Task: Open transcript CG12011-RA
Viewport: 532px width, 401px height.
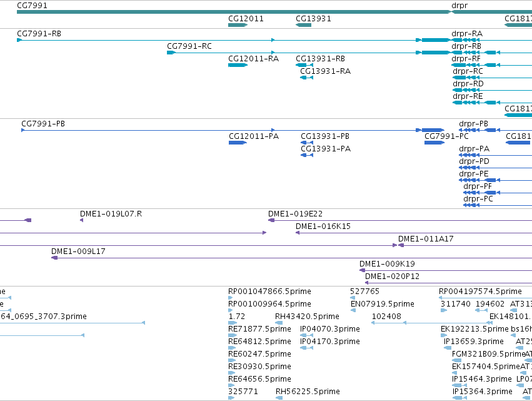Action: [253, 59]
